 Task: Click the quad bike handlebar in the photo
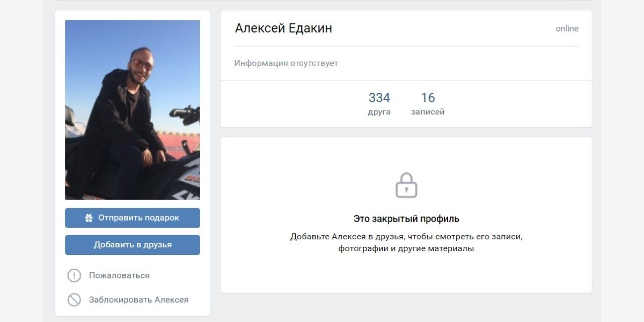click(186, 113)
